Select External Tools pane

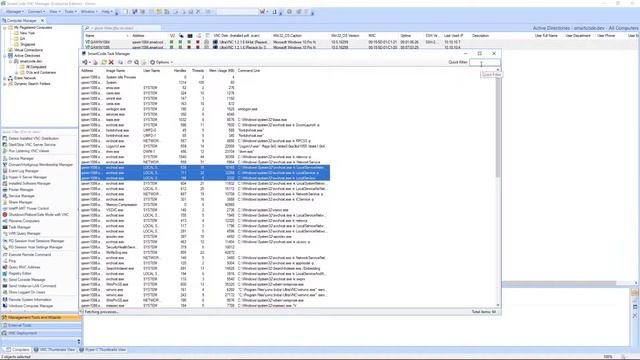(41, 325)
